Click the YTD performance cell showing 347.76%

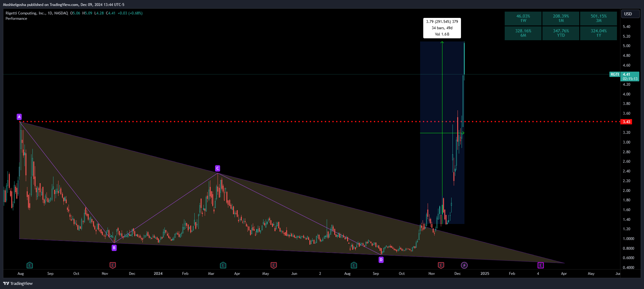tap(561, 33)
